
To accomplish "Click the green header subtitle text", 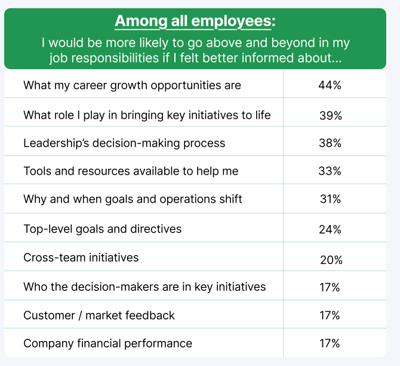I will pyautogui.click(x=195, y=50).
